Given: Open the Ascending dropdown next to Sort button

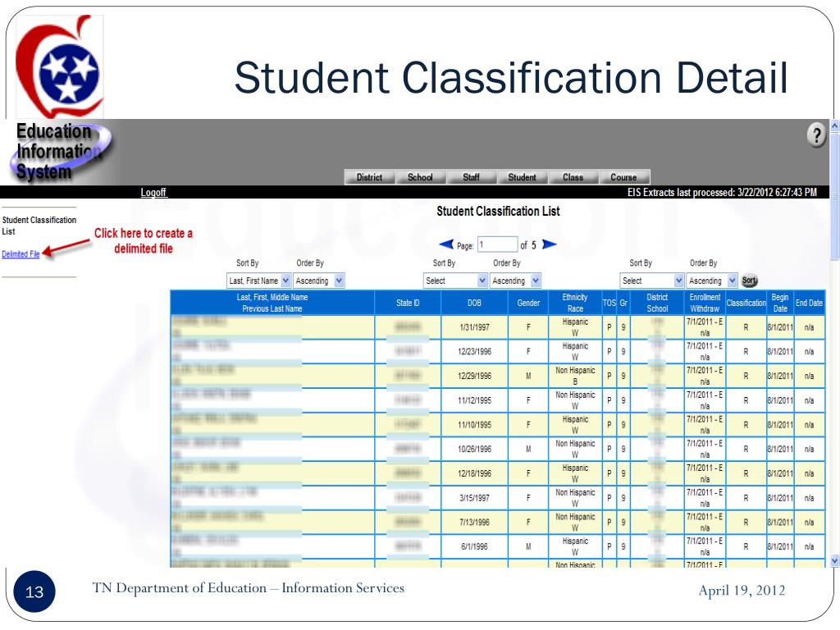Looking at the screenshot, I should [x=712, y=281].
